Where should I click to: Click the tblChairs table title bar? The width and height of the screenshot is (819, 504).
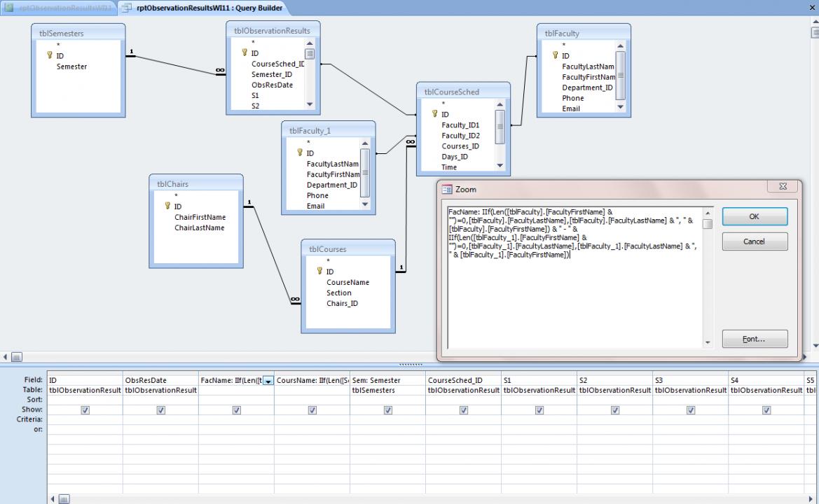pyautogui.click(x=196, y=183)
